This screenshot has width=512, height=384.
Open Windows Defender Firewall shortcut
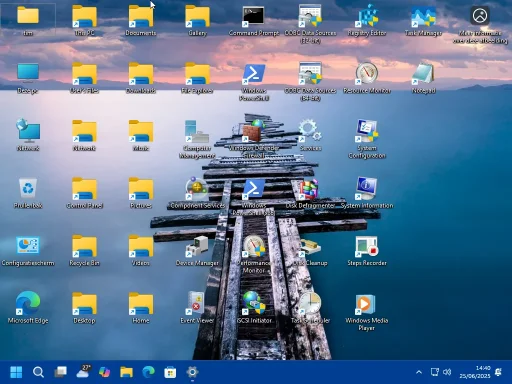(254, 139)
